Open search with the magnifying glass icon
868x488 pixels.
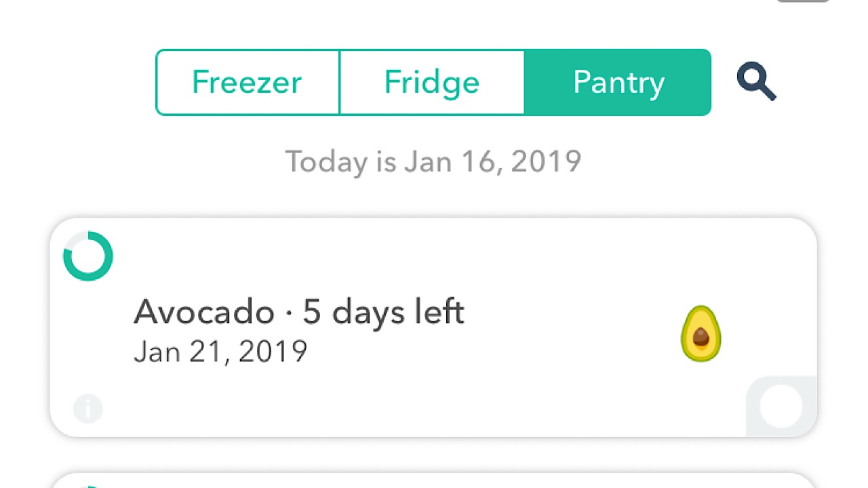756,82
